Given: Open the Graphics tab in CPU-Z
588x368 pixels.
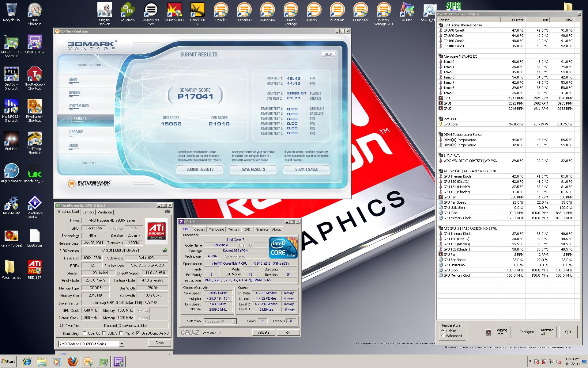Looking at the screenshot, I should [x=262, y=229].
